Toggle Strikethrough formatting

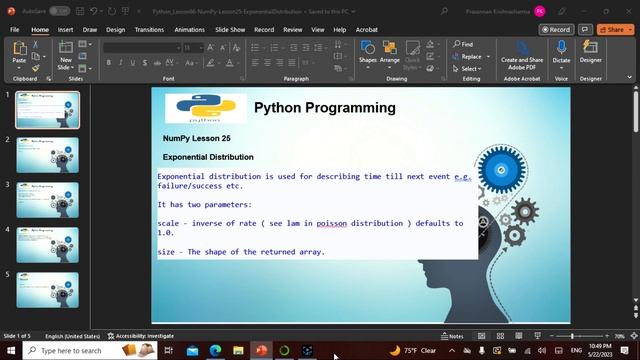point(157,63)
